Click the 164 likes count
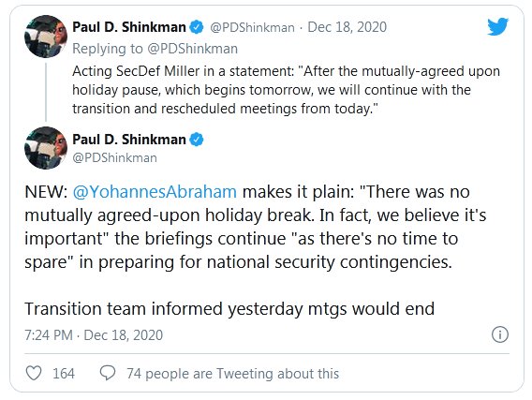This screenshot has width=532, height=400. coord(64,374)
